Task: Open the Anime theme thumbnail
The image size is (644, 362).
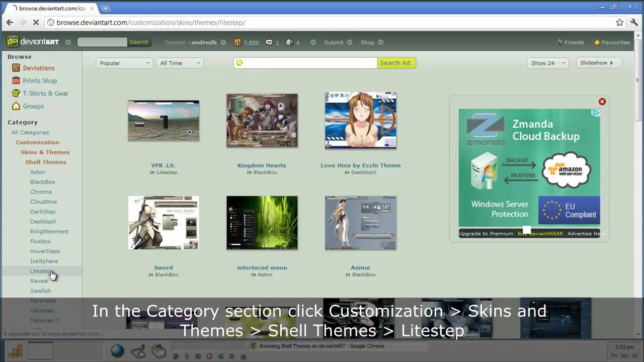Action: (361, 223)
